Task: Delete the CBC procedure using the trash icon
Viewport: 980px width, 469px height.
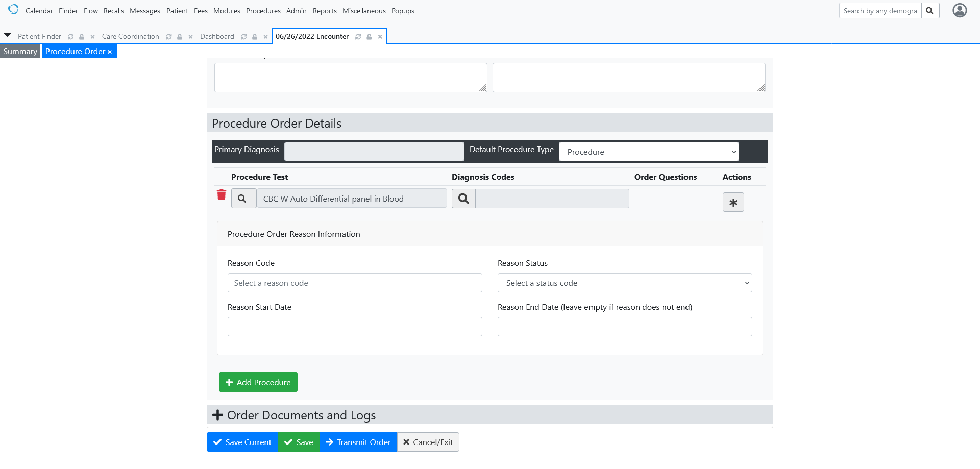Action: [x=222, y=194]
